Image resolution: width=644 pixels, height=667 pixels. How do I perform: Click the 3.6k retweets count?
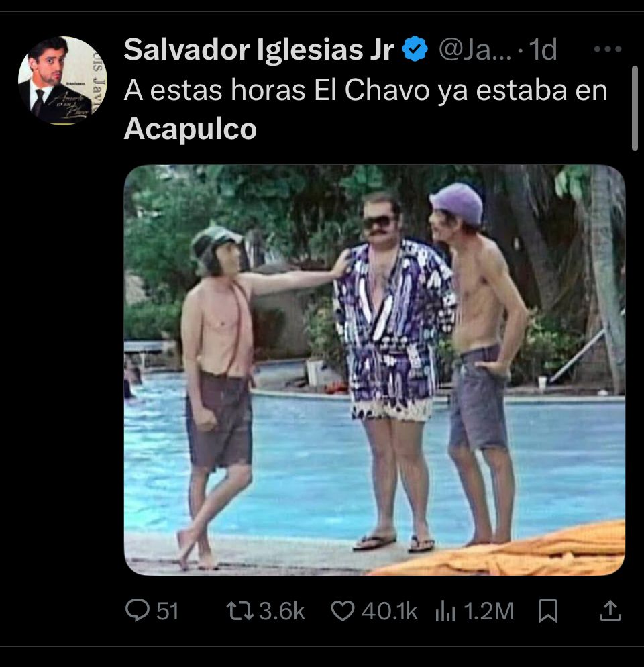[x=282, y=611]
